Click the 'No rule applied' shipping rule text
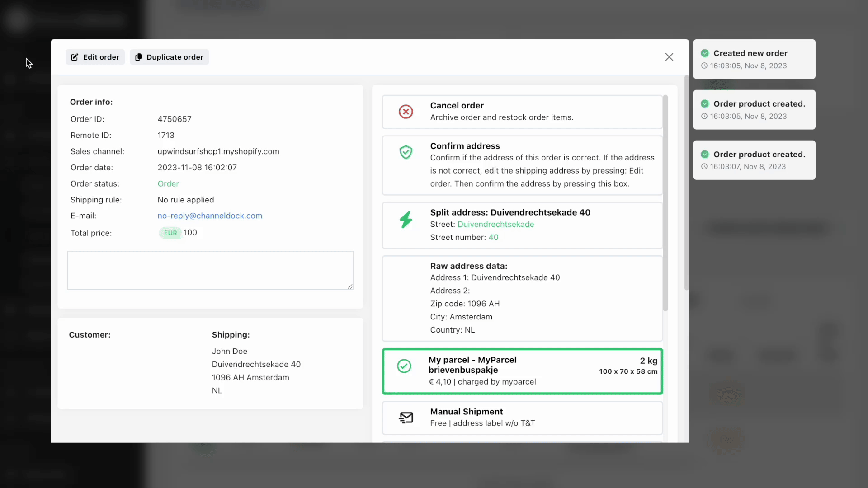The width and height of the screenshot is (868, 488). coord(186,200)
